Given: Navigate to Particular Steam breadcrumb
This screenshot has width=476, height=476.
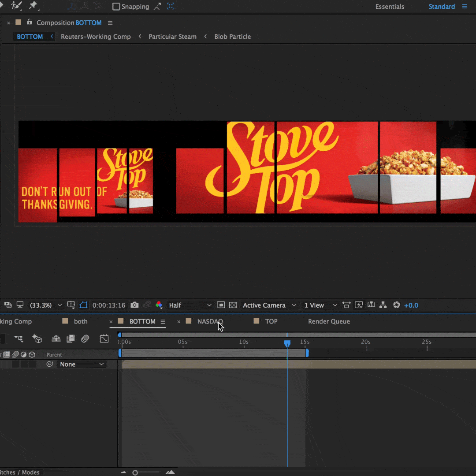Looking at the screenshot, I should [x=172, y=37].
